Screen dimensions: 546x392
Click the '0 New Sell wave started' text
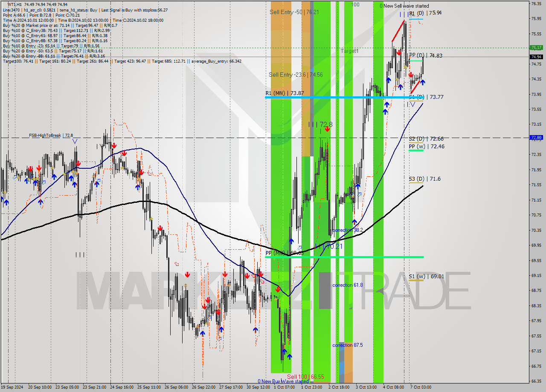404,6
